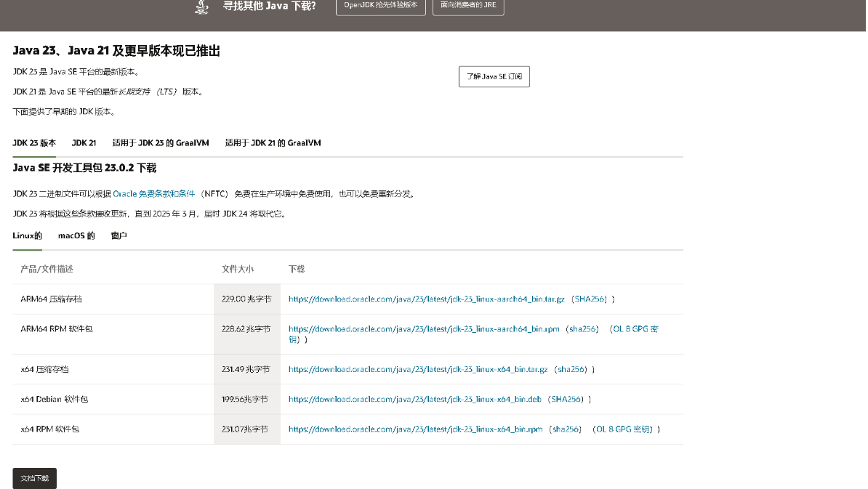Click the JRE for consumers button

coord(467,6)
